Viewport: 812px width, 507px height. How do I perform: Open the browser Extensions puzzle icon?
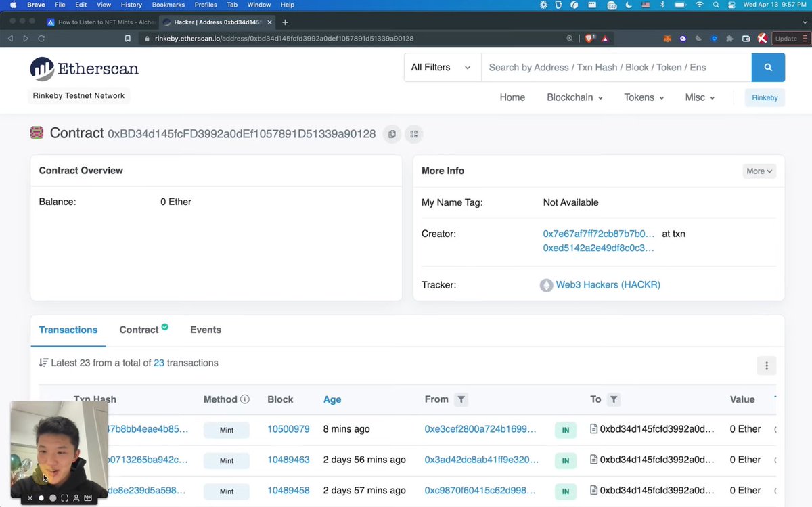[x=729, y=39]
